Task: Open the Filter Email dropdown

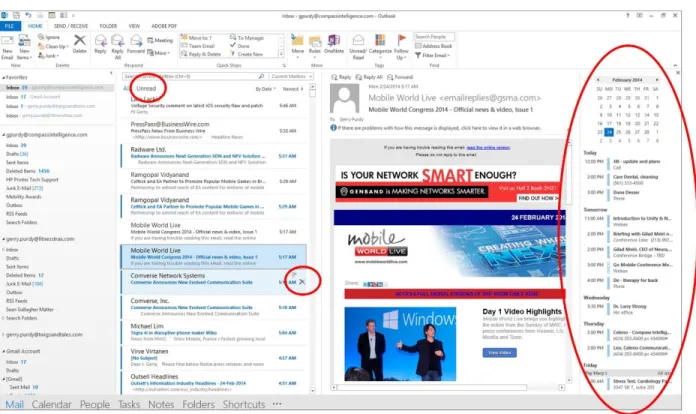Action: coord(433,55)
